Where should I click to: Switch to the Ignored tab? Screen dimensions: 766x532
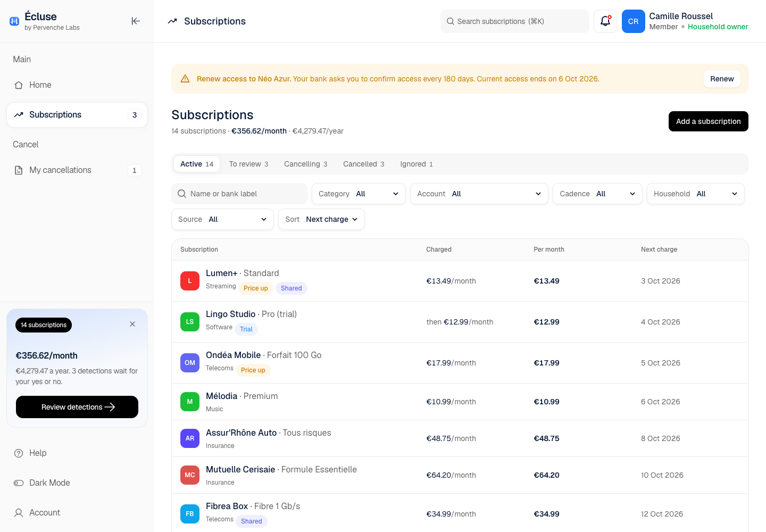[417, 164]
